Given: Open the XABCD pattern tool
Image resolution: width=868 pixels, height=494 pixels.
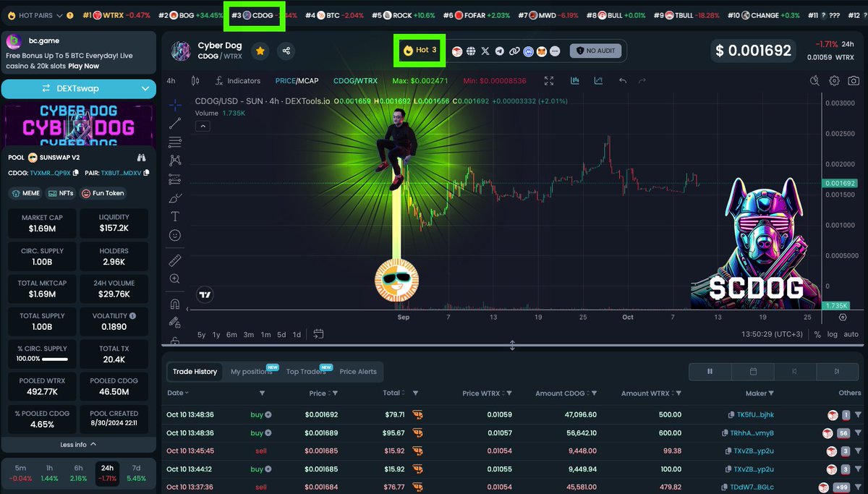Looking at the screenshot, I should click(175, 161).
